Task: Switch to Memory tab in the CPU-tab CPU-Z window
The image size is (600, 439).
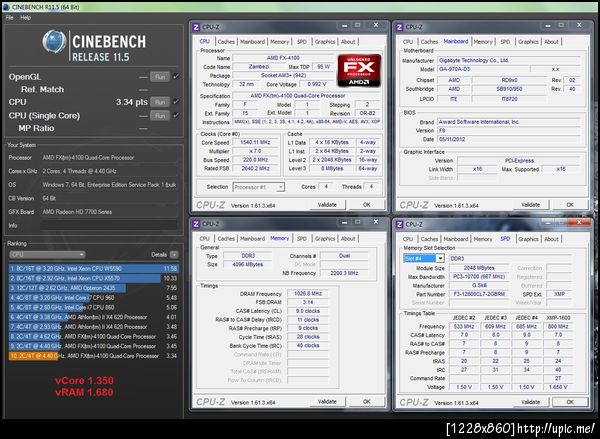Action: click(280, 42)
